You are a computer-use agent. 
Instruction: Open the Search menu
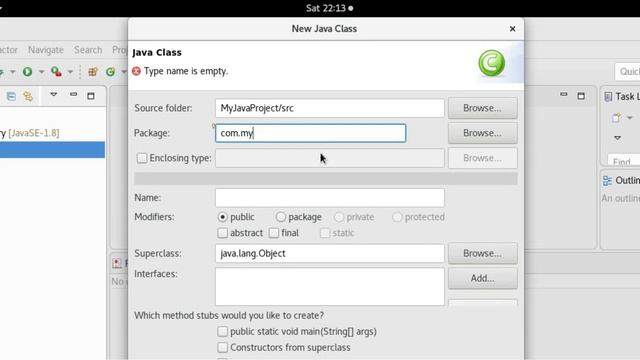click(88, 50)
